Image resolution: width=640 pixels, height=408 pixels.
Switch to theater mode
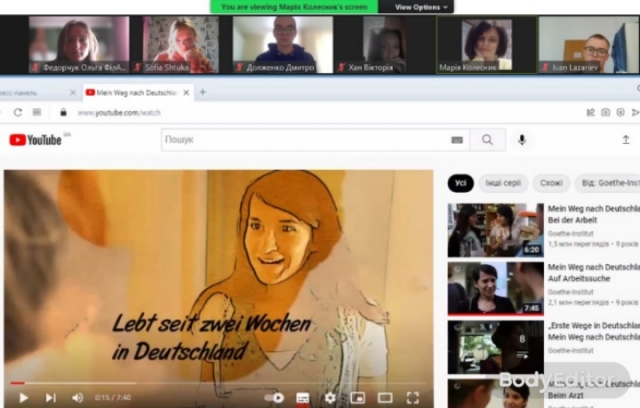coord(385,397)
